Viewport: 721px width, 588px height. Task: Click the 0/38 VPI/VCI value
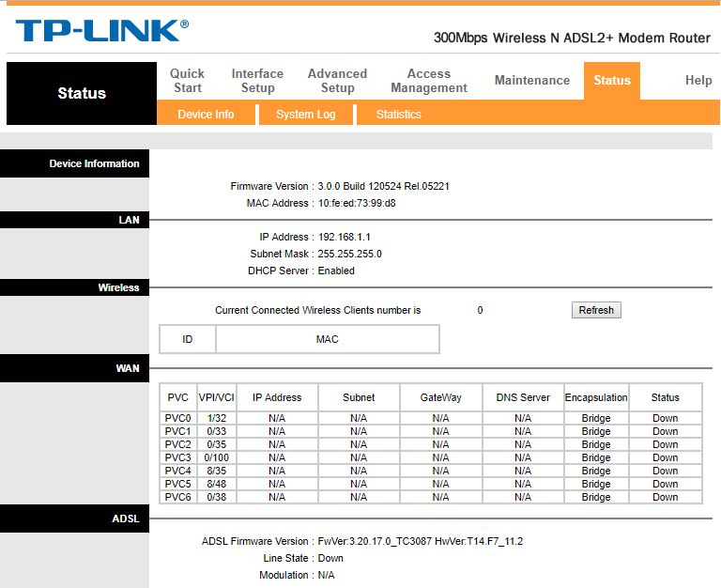tap(217, 498)
